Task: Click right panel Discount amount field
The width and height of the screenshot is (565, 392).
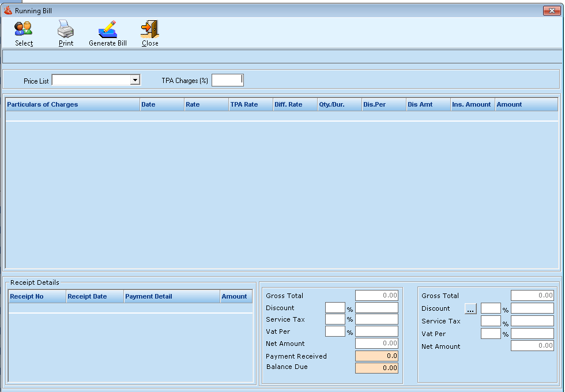Action: point(532,308)
